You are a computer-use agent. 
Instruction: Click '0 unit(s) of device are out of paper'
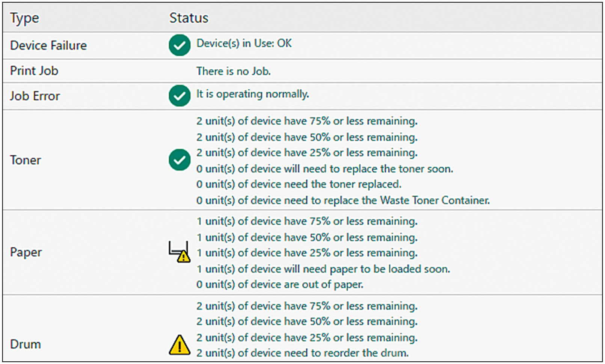(x=279, y=284)
